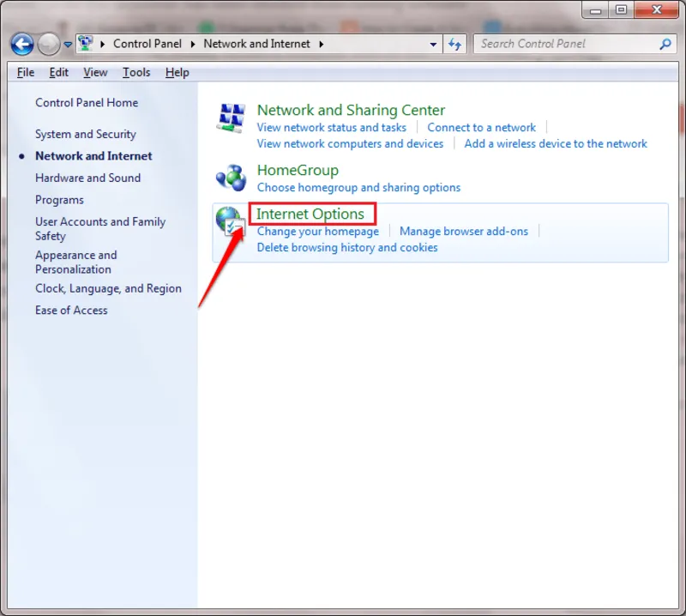Click Connect to a network

[x=481, y=127]
